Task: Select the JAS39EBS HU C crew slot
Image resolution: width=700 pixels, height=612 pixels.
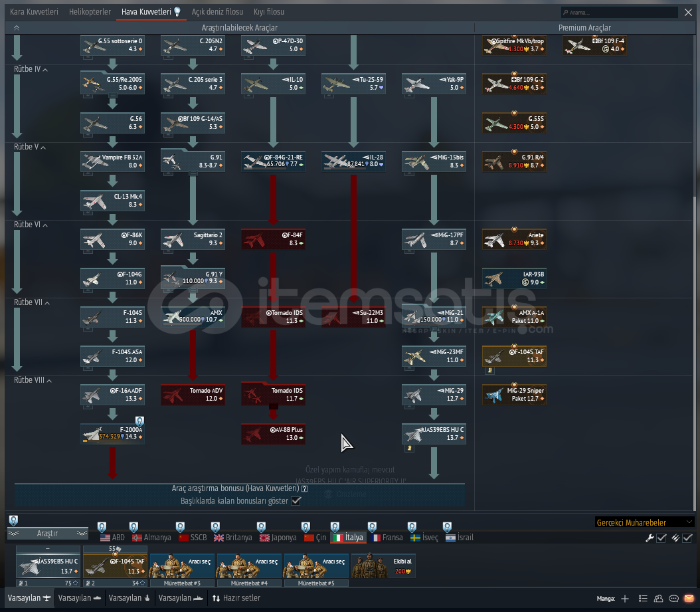Action: tap(48, 566)
